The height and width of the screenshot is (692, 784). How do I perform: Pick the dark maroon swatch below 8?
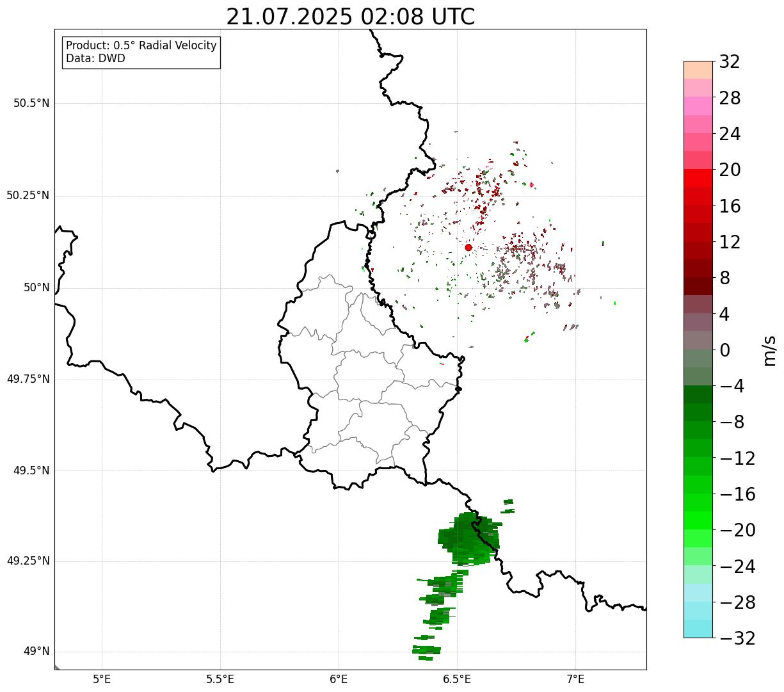tap(698, 286)
